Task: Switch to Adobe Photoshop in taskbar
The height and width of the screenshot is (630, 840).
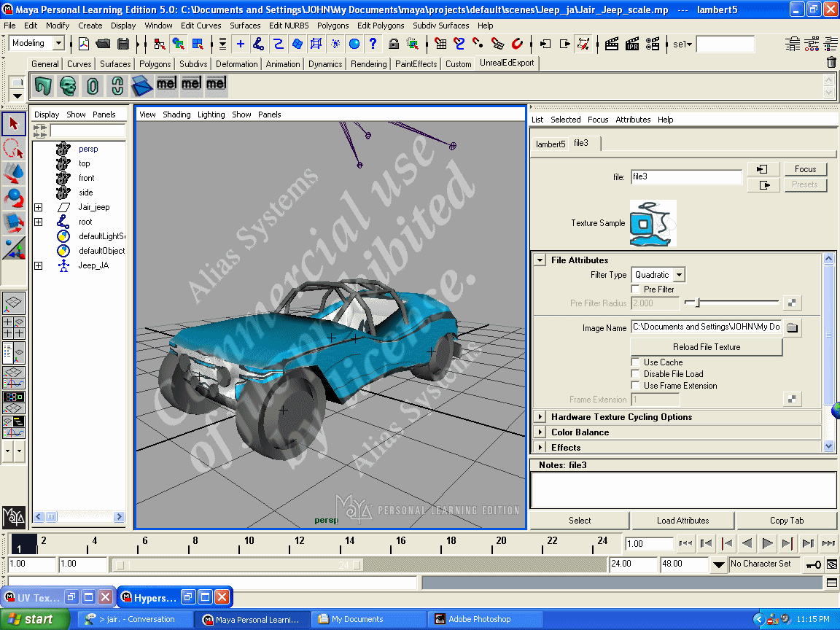Action: (x=484, y=619)
